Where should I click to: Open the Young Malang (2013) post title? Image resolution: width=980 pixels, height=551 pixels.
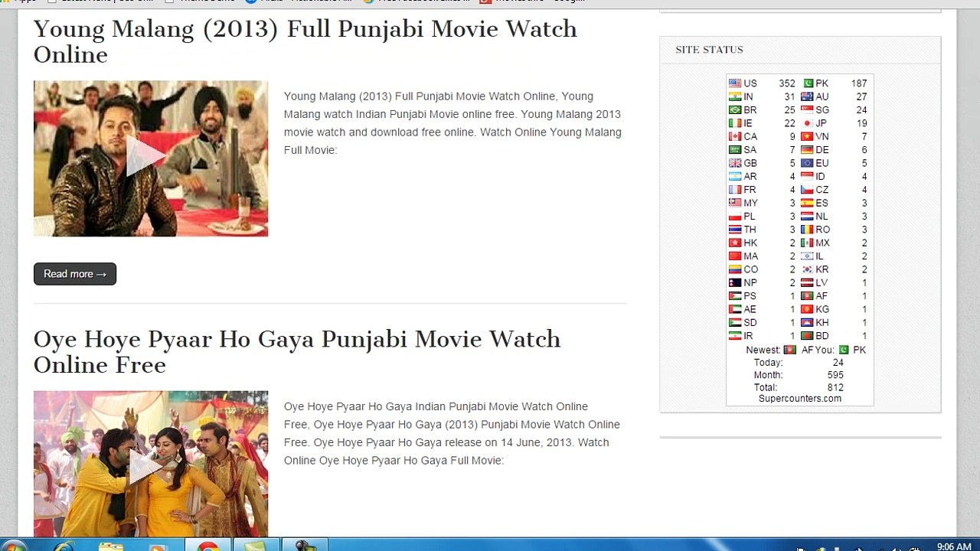click(305, 41)
